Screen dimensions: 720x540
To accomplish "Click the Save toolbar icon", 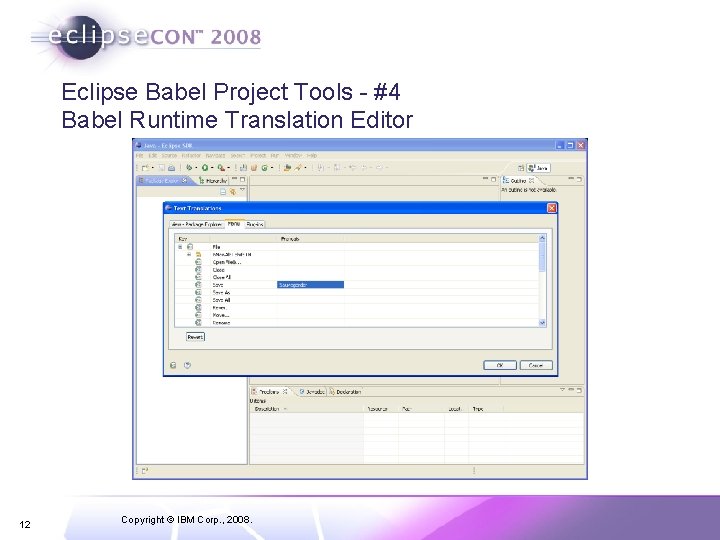I will point(162,168).
